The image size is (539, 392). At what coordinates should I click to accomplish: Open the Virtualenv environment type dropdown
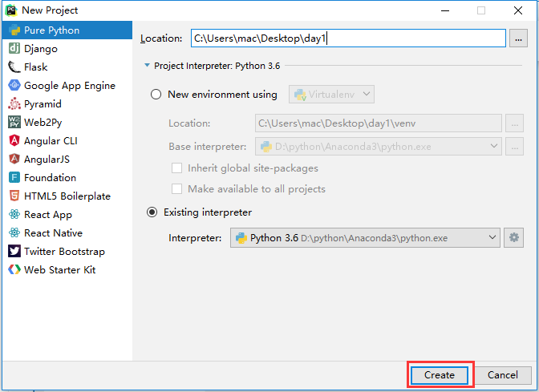coord(331,95)
